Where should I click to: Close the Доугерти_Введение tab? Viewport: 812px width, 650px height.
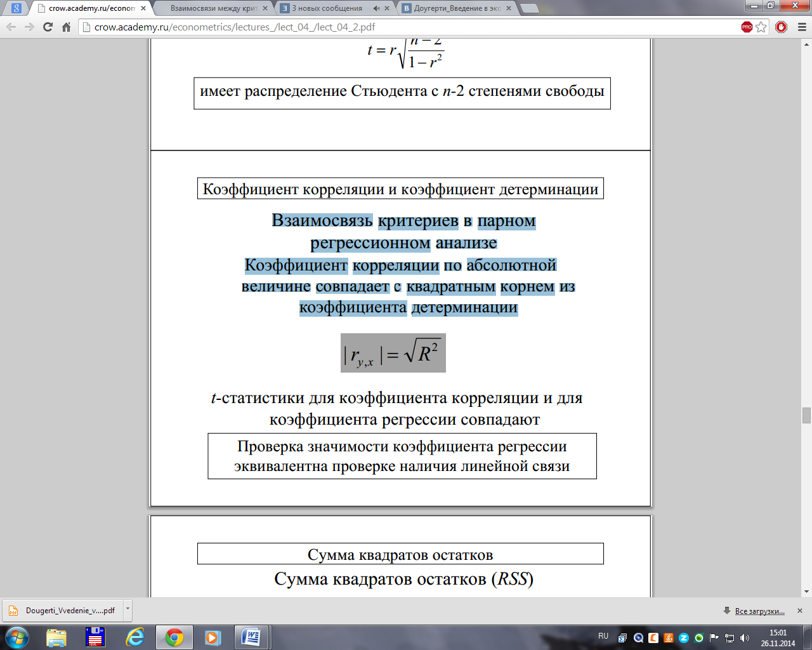click(509, 8)
